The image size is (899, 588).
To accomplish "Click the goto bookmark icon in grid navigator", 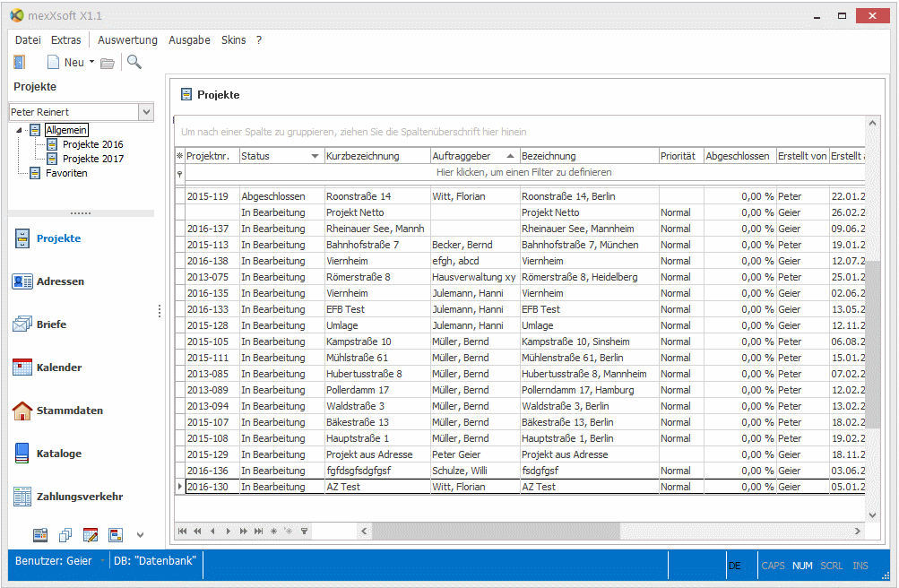I will coord(289,532).
